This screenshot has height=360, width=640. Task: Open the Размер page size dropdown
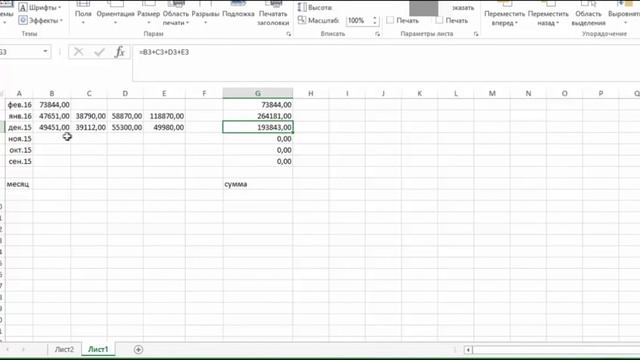pyautogui.click(x=149, y=14)
